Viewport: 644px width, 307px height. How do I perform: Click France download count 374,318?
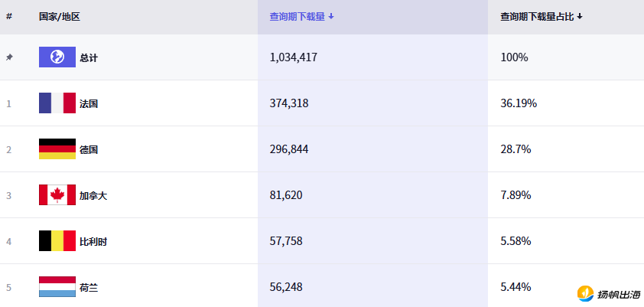[289, 103]
